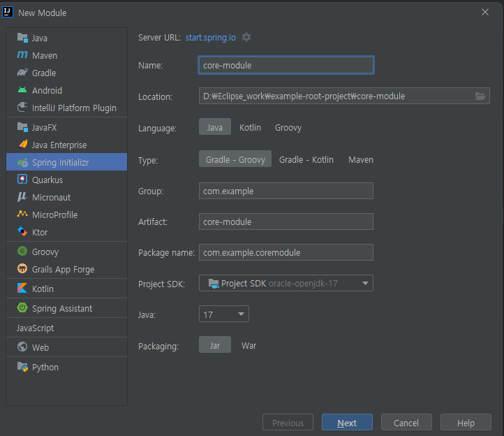This screenshot has width=504, height=436.
Task: Choose the Ktor icon in generator list
Action: coord(22,232)
